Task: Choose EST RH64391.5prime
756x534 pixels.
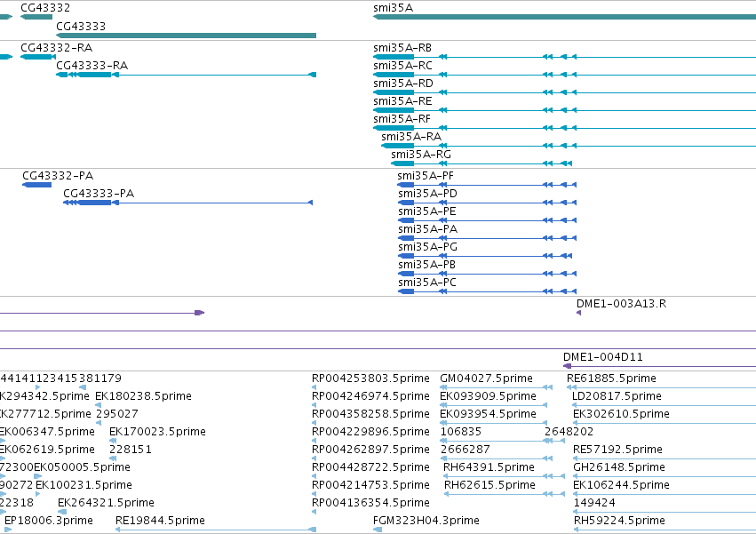Action: [x=489, y=468]
